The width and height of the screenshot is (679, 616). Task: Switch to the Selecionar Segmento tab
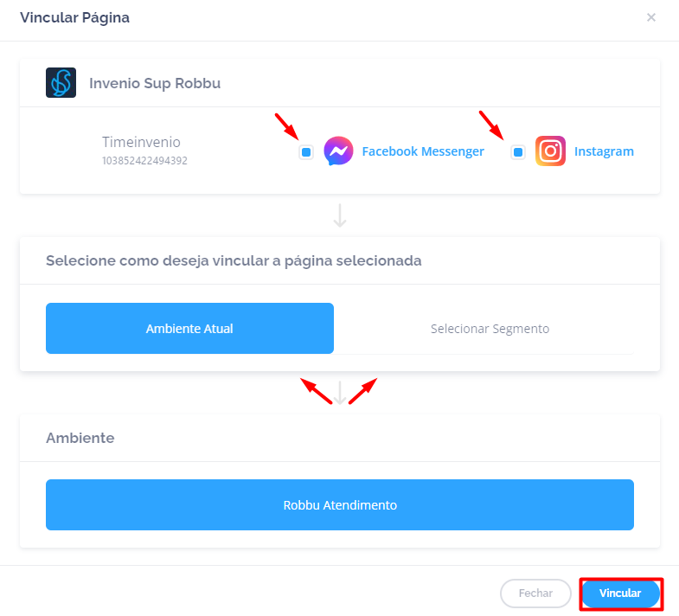(x=490, y=329)
